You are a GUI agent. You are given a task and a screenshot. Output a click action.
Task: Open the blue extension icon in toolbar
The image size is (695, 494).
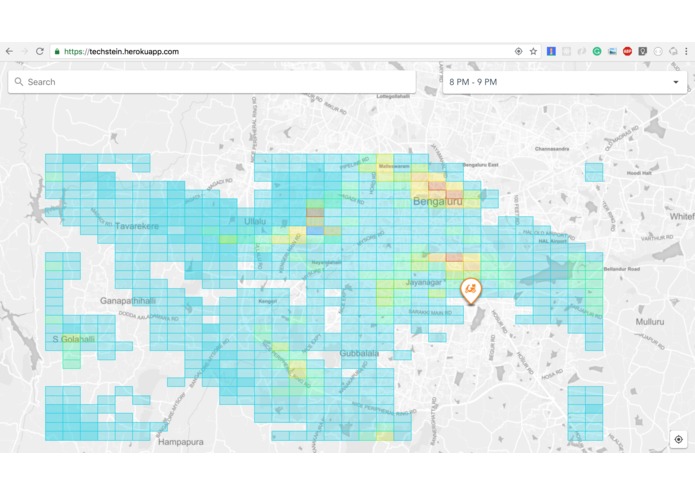click(x=551, y=51)
